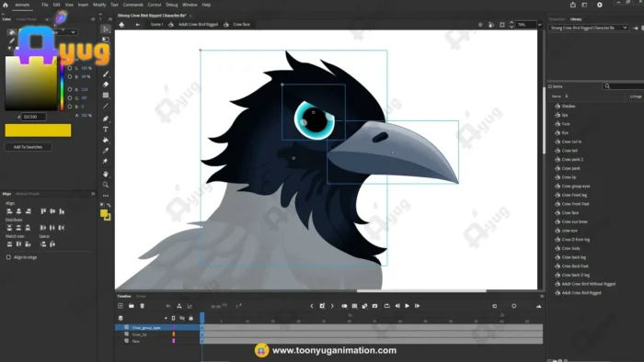Select the Paint Bucket tool

[106, 140]
